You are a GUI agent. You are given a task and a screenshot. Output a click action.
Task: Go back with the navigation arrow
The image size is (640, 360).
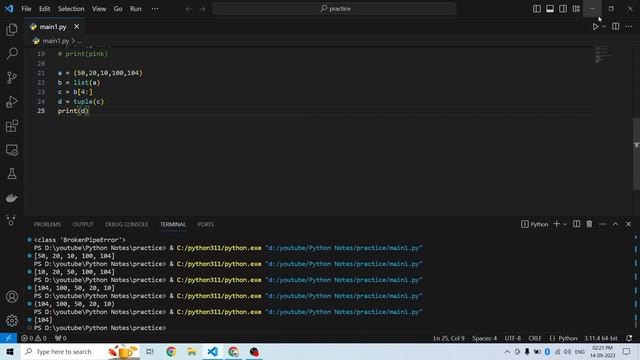pyautogui.click(x=189, y=9)
